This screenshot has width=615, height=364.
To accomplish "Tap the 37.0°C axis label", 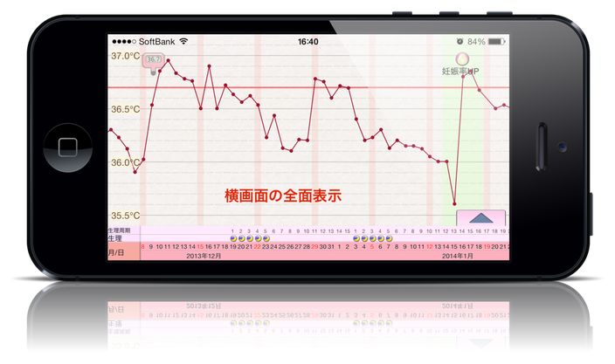I will click(125, 56).
